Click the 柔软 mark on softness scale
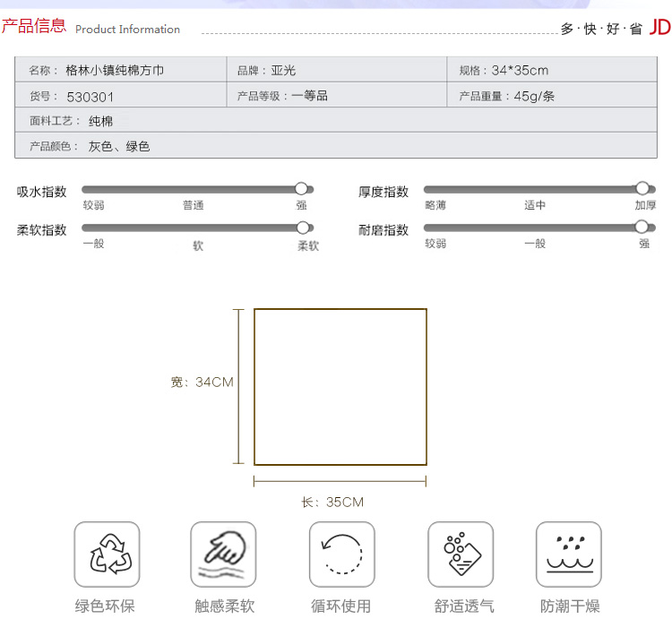 coord(308,245)
